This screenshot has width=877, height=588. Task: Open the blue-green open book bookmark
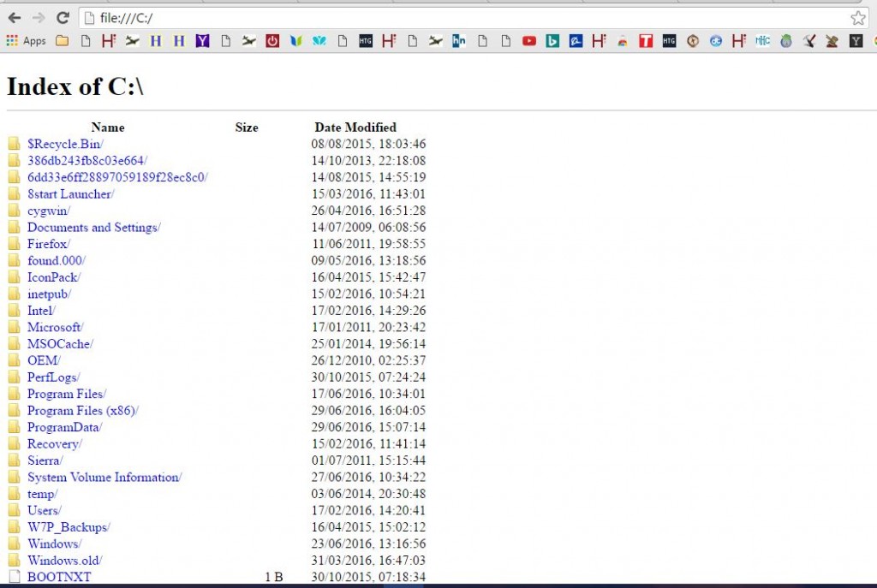tap(295, 41)
